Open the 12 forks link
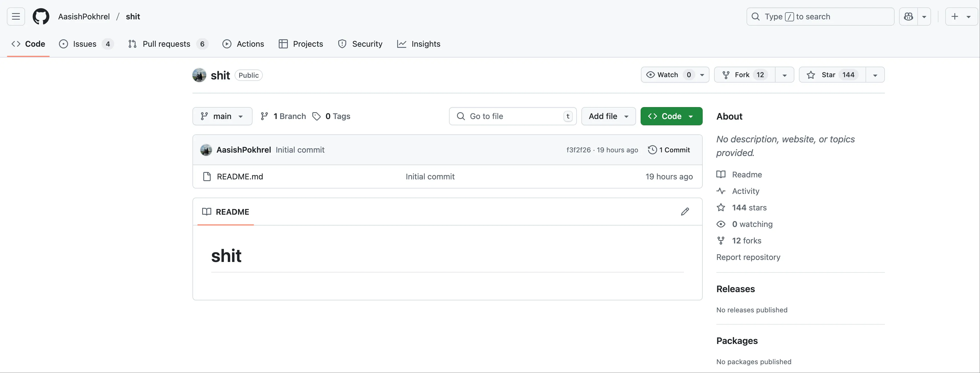 click(x=739, y=241)
